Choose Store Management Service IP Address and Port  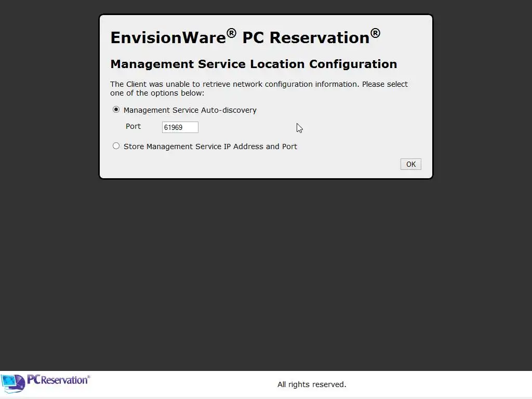click(x=116, y=146)
